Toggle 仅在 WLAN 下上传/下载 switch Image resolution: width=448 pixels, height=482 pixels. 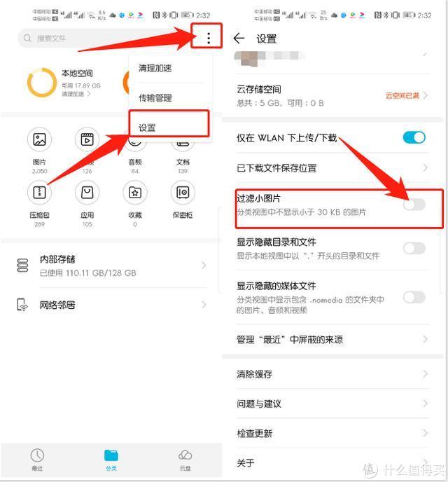pos(414,137)
